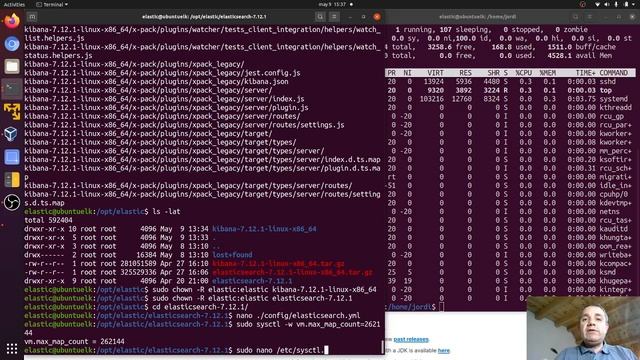Viewport: 640px width, 360px height.
Task: Click the lost+found directory entry
Action: (232, 255)
